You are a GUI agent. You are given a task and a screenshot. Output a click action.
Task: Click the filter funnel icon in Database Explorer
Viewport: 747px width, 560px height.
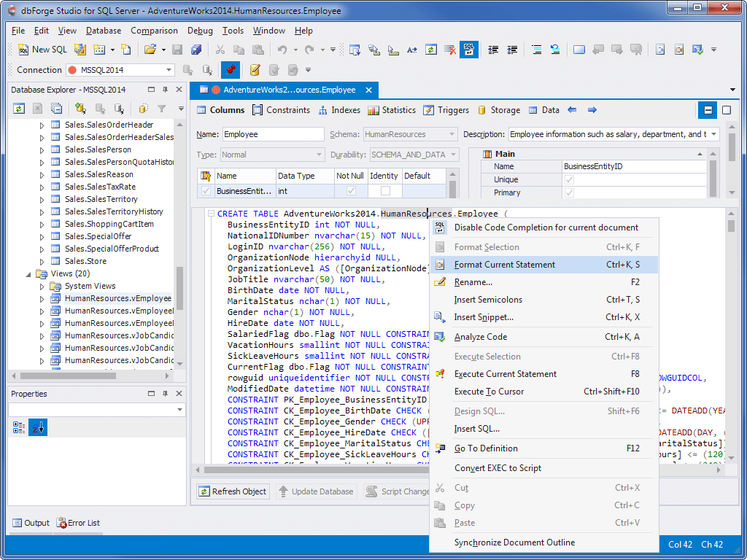tap(161, 109)
